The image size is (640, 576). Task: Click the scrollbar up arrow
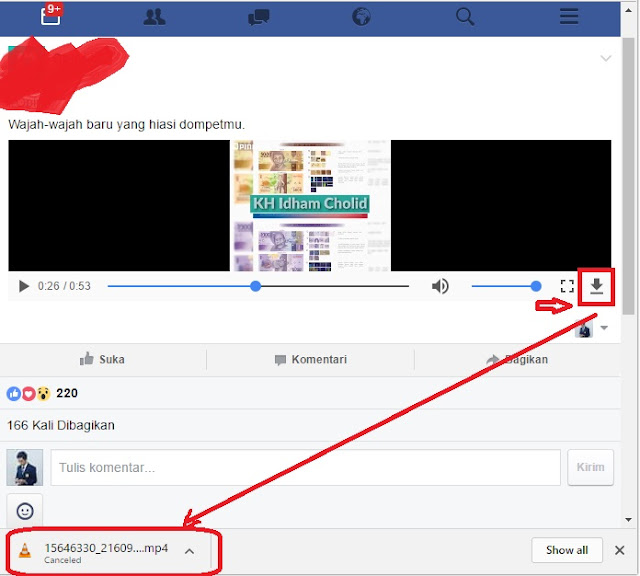click(629, 9)
